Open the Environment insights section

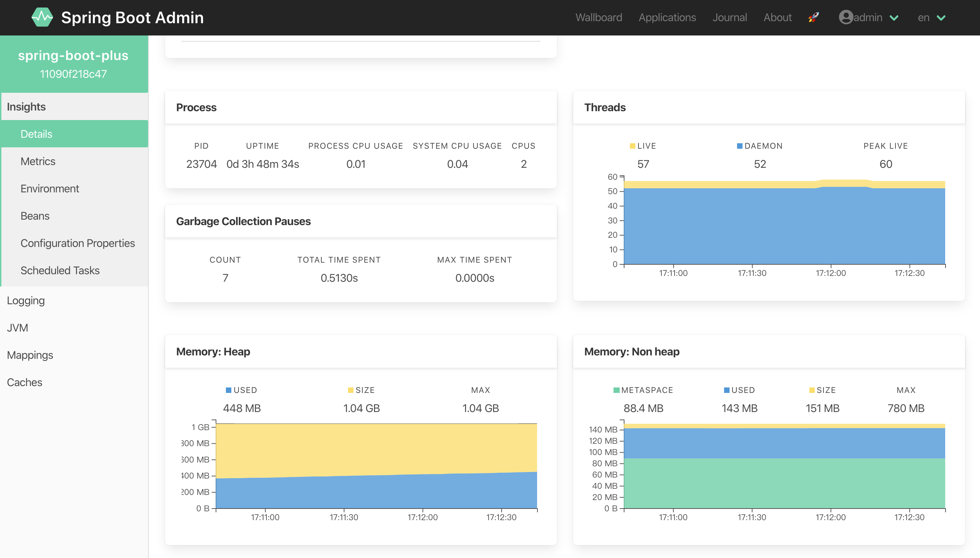(x=49, y=188)
